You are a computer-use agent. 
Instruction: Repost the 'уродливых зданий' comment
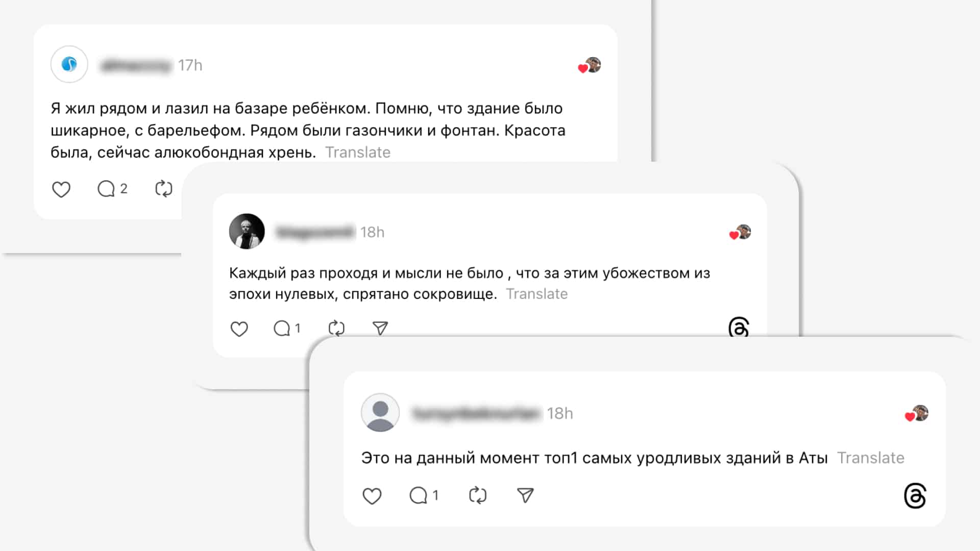tap(478, 495)
